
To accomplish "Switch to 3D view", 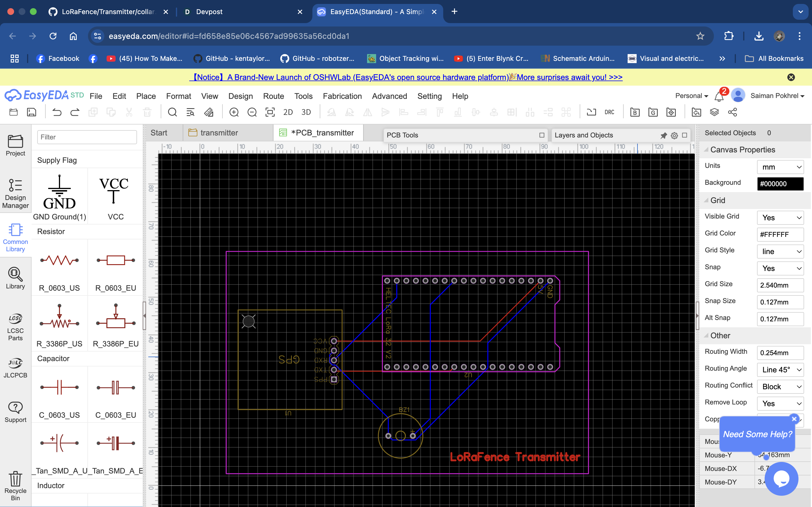I will pos(306,112).
